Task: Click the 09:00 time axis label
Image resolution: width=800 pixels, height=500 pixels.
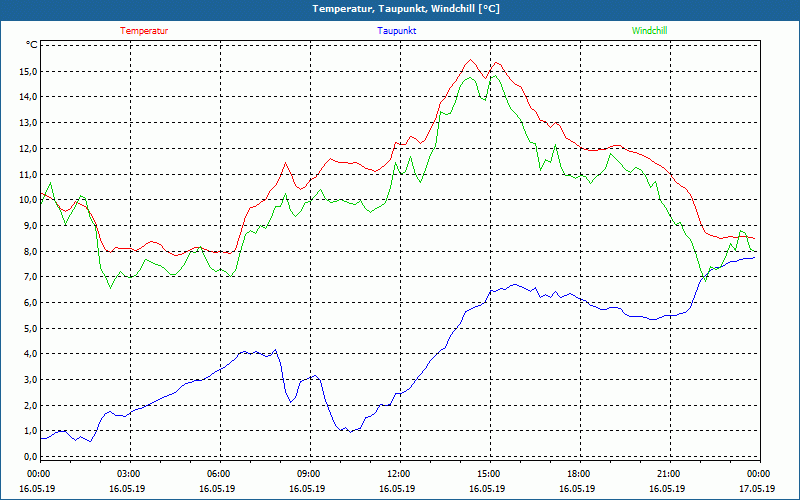Action: pyautogui.click(x=310, y=474)
